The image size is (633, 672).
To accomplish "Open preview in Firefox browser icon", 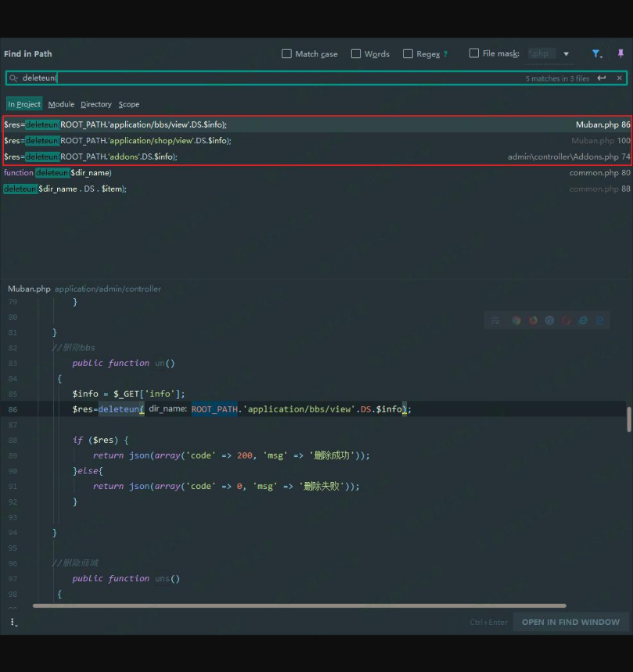I will [533, 320].
